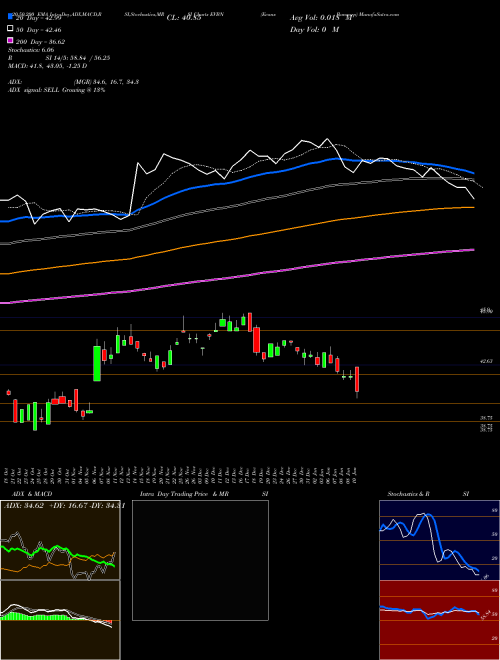Screen dimensions: 500x660
Task: Select the '50 Day = 42.46' legend text
Action: (38, 30)
